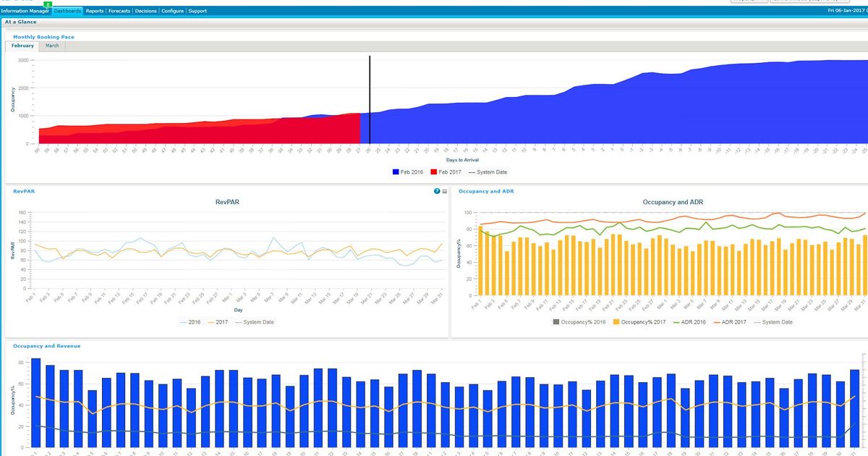This screenshot has height=456, width=868.
Task: Open the Decisions menu
Action: click(145, 11)
